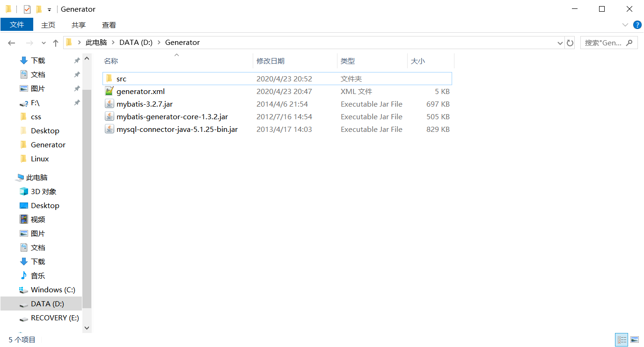The height and width of the screenshot is (347, 644).
Task: Click the Properties quick access toolbar icon
Action: click(x=27, y=9)
